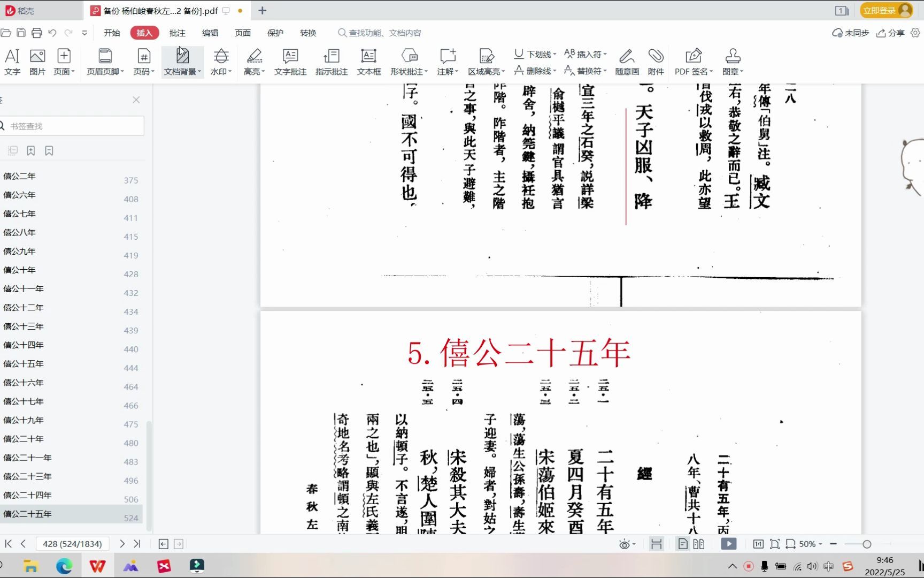
Task: Click the 插入符 insert caret tool
Action: [x=586, y=54]
